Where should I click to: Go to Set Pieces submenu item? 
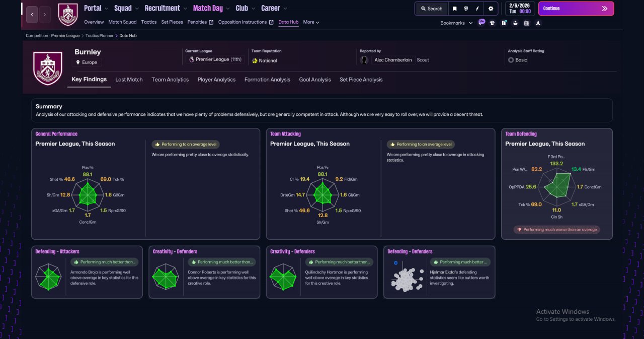[172, 22]
